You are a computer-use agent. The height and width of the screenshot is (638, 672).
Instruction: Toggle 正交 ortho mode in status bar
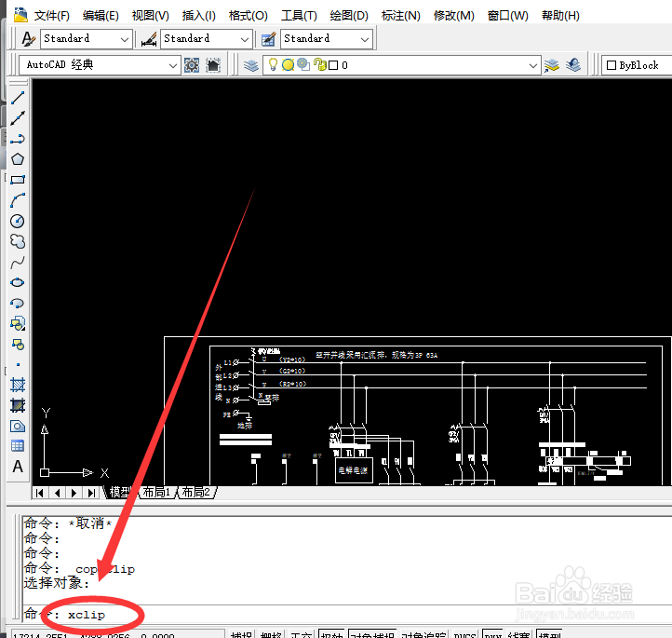(301, 634)
